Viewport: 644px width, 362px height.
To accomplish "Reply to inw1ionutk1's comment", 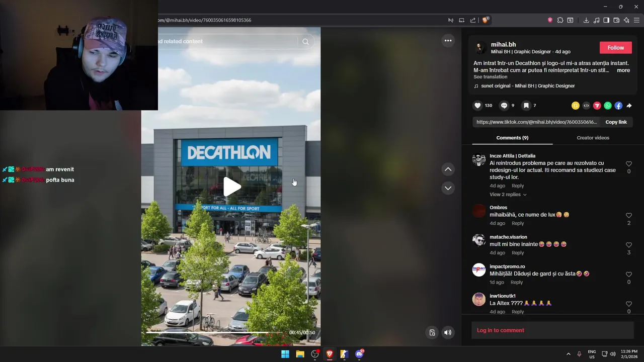I will pyautogui.click(x=518, y=312).
